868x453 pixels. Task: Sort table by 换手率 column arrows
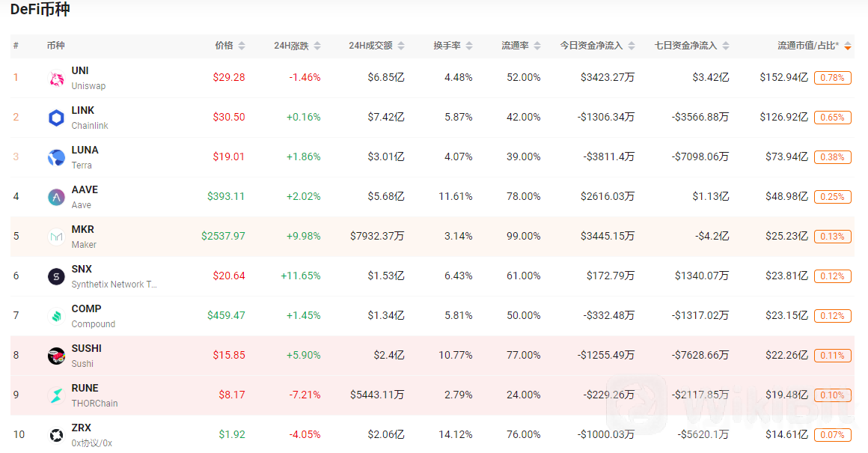(469, 46)
